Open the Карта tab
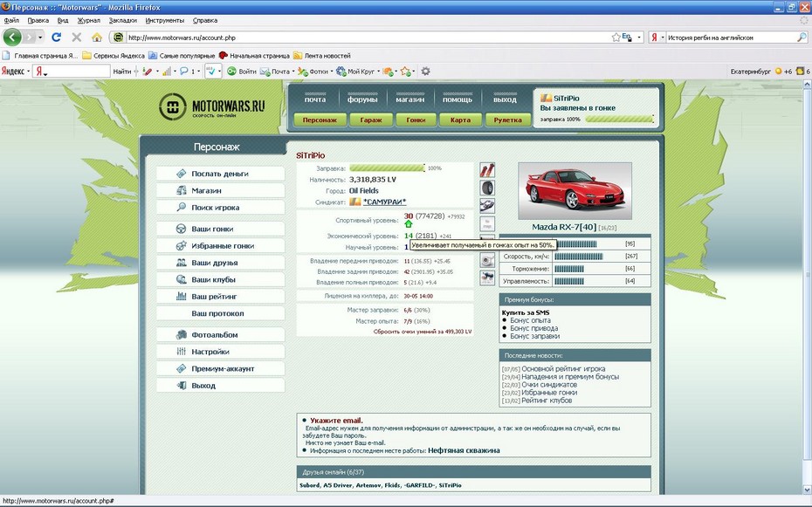Viewport: 812px width, 507px height. [x=460, y=120]
